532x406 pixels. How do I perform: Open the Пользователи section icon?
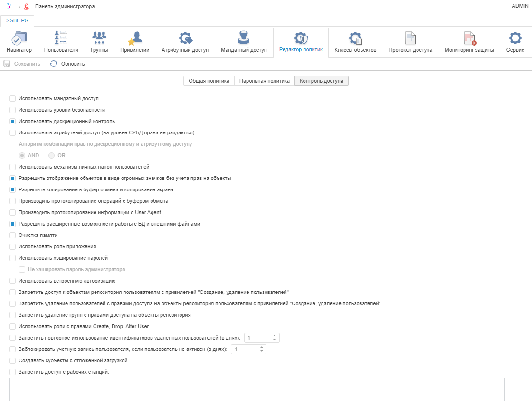(x=61, y=38)
